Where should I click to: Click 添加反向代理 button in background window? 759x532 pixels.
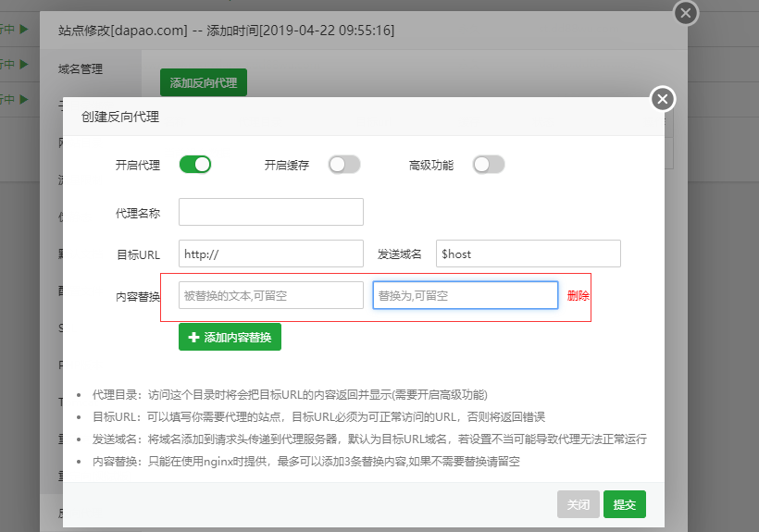click(x=204, y=82)
